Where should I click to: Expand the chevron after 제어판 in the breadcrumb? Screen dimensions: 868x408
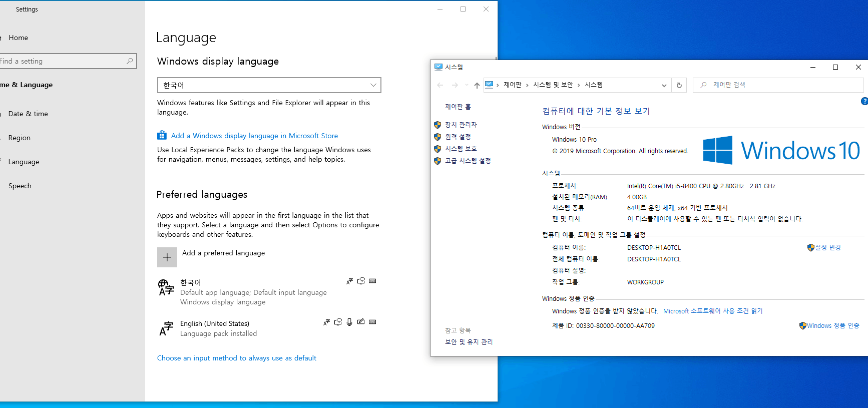point(527,85)
